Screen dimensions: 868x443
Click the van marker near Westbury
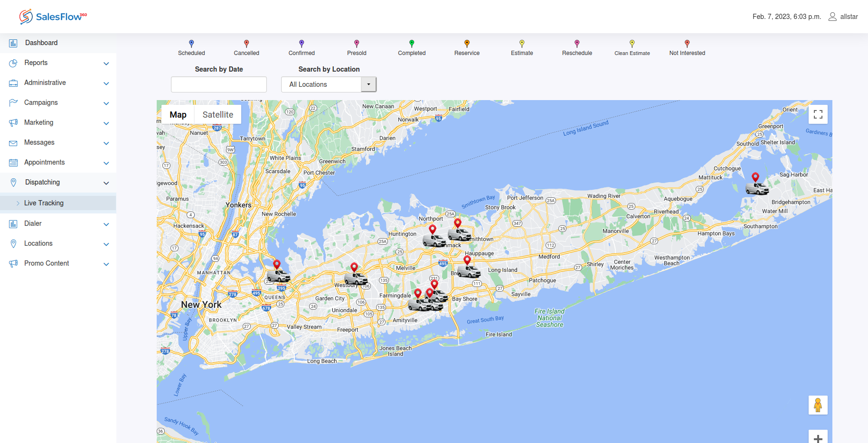(356, 278)
